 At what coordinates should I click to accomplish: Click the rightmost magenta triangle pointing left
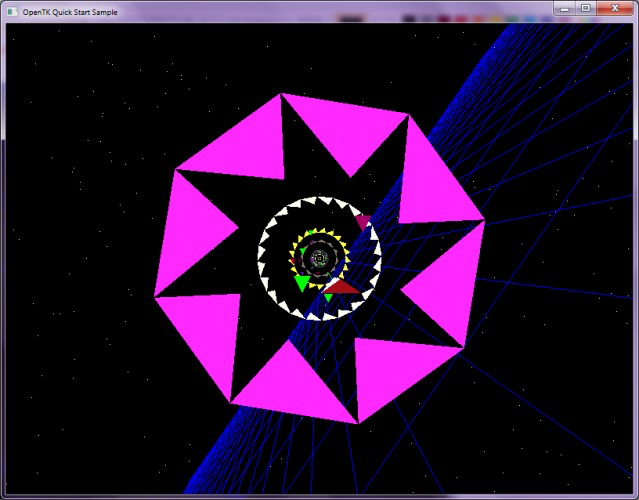click(448, 285)
